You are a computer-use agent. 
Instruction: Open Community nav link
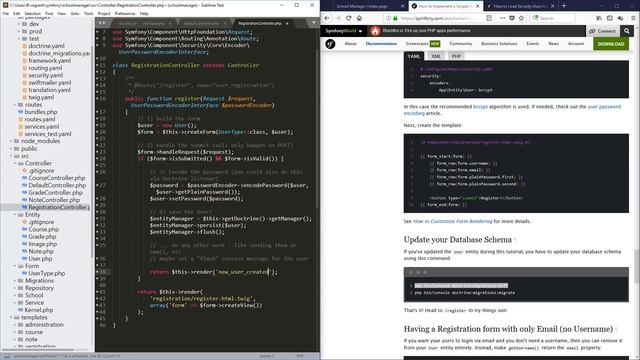pyautogui.click(x=460, y=44)
